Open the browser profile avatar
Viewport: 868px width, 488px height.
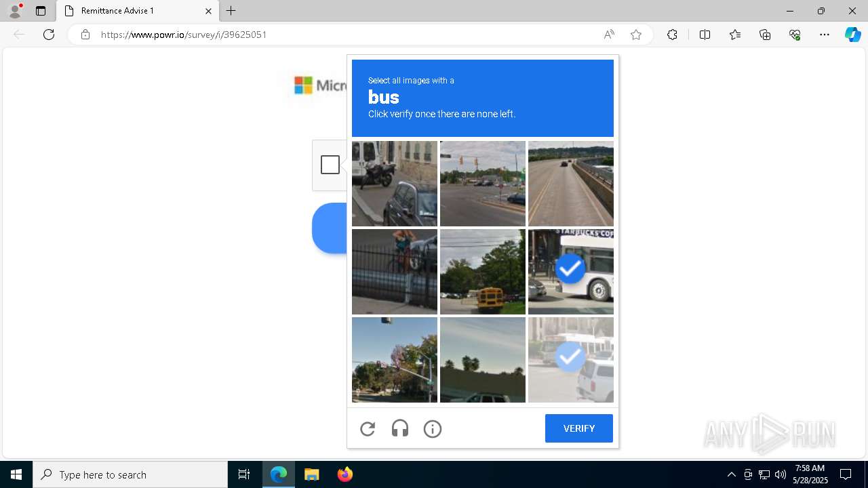click(15, 11)
